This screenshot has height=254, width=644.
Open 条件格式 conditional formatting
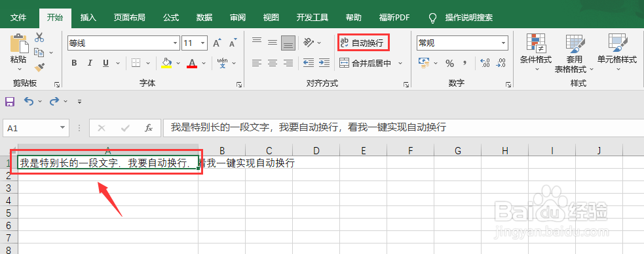tap(535, 53)
